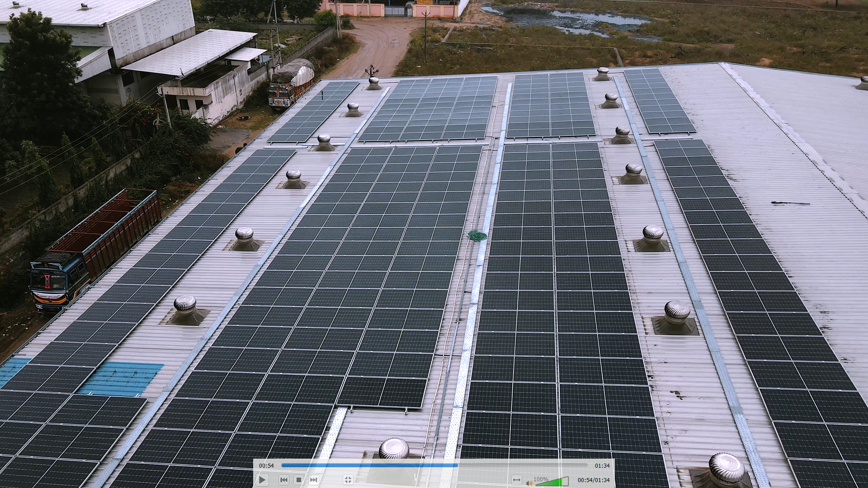Click the video frame above the control panel
Viewport: 868px width, 488px height.
pos(434,226)
